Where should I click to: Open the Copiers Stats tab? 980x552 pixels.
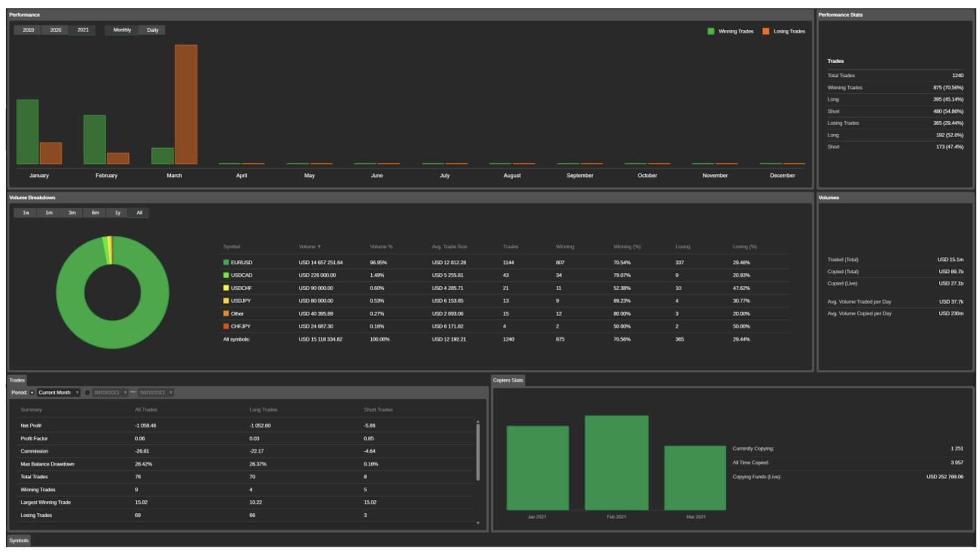tap(507, 380)
